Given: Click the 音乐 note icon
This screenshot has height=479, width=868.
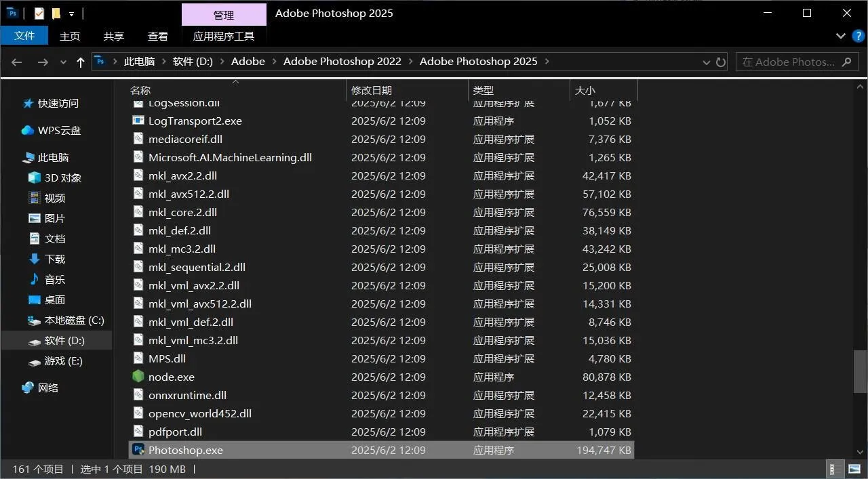Looking at the screenshot, I should coord(35,279).
